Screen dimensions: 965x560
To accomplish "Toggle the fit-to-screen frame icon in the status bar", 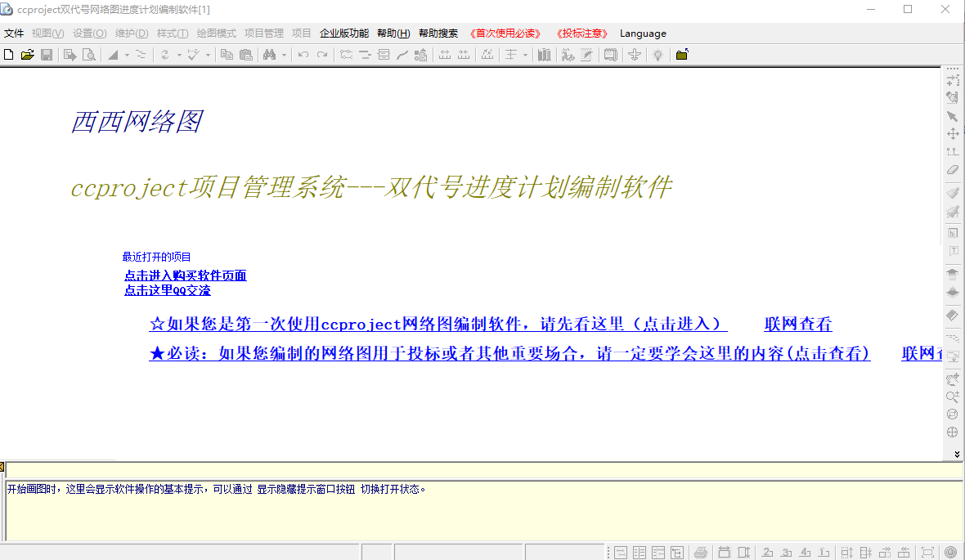I will [x=927, y=553].
